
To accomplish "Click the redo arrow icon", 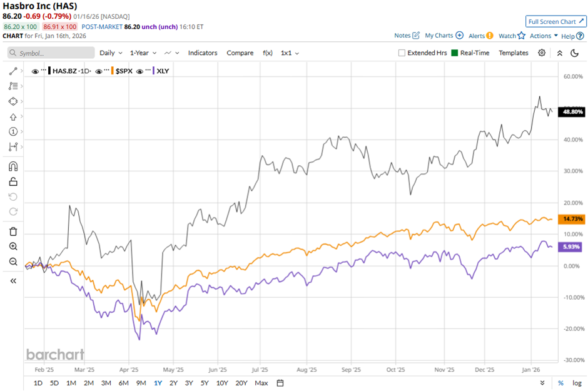I will (x=13, y=212).
